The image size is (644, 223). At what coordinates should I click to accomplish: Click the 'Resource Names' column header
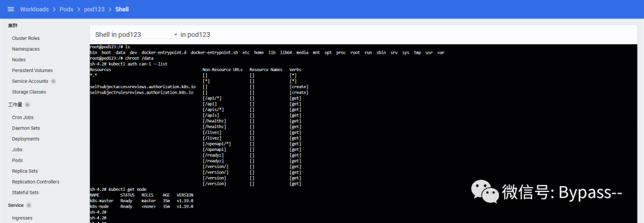coord(266,70)
